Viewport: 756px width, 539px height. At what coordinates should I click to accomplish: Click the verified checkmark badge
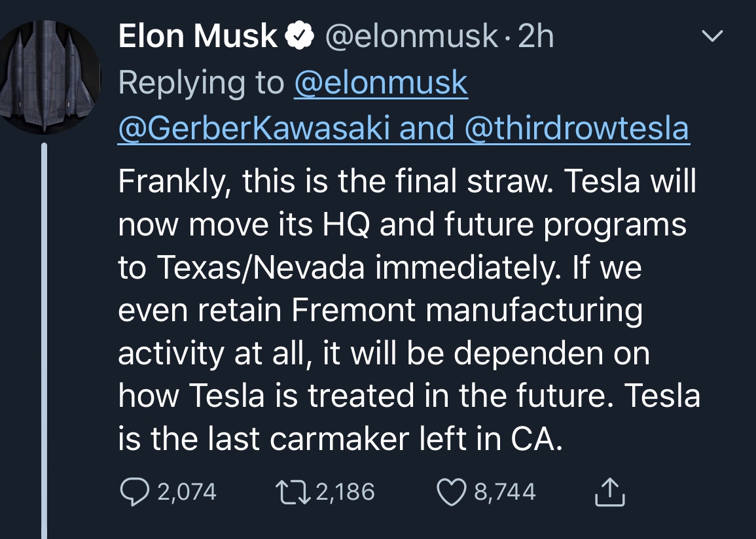pyautogui.click(x=299, y=36)
